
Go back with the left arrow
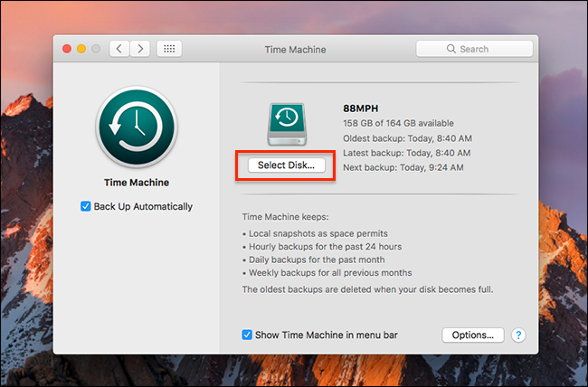coord(119,49)
